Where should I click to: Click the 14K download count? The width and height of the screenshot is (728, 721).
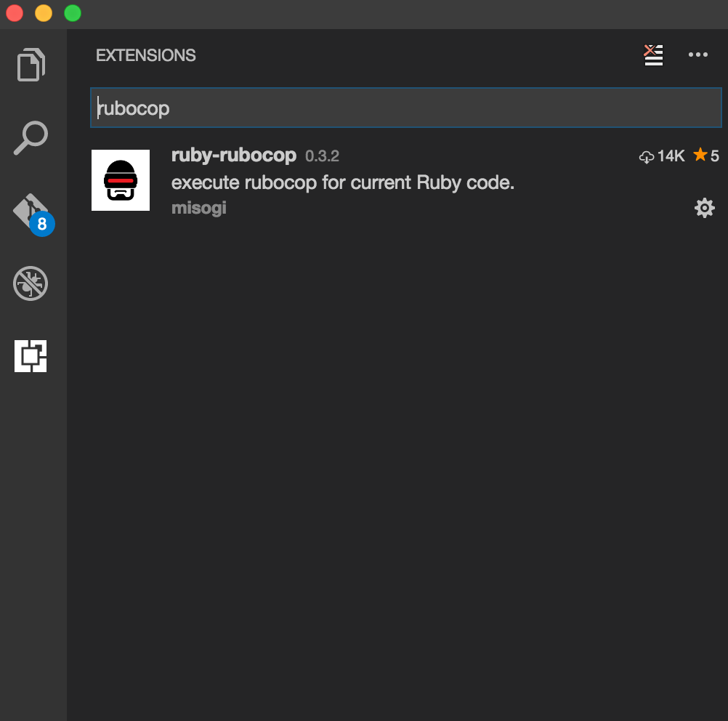point(662,156)
